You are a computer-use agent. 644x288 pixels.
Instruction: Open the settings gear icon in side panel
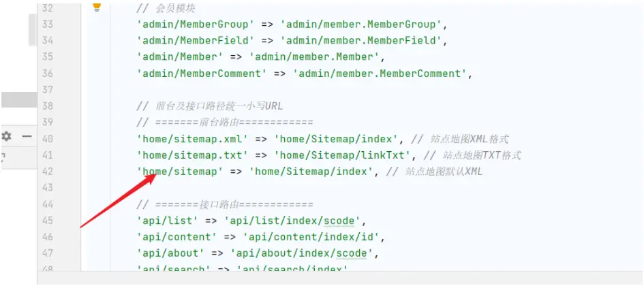[6, 136]
